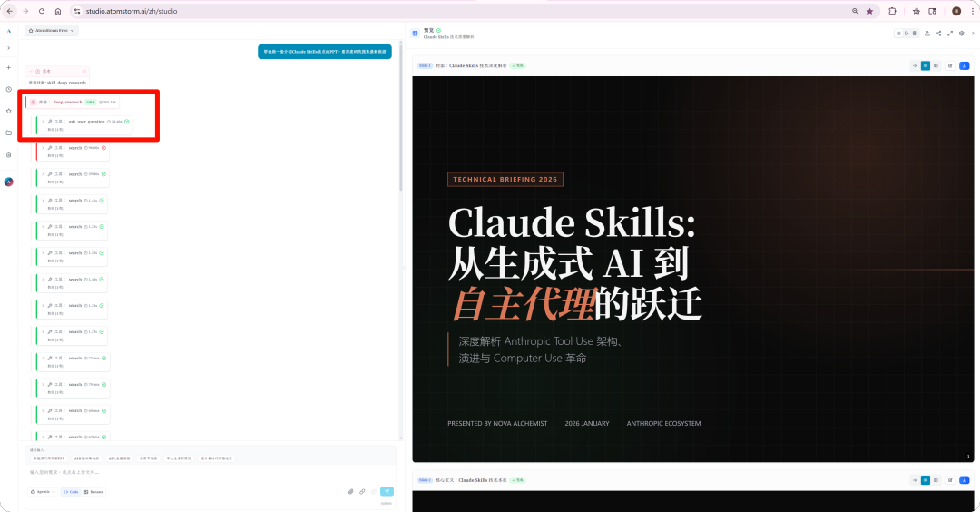Export the presentation via the upload icon
The height and width of the screenshot is (512, 980).
927,33
